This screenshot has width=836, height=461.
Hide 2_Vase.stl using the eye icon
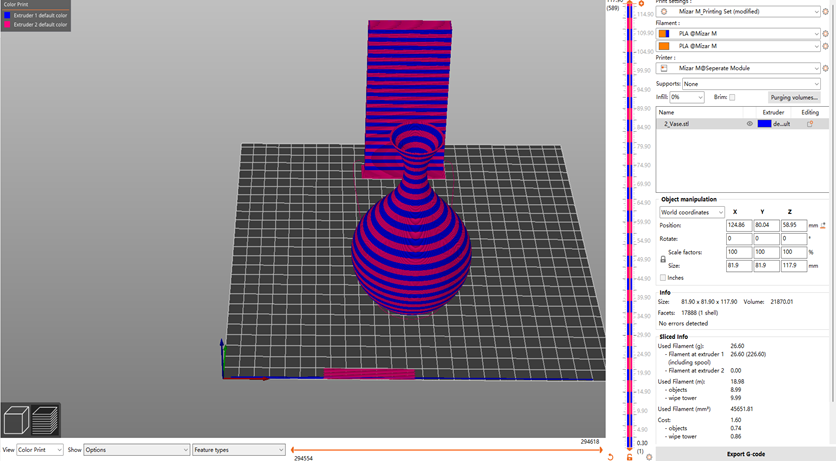tap(749, 124)
